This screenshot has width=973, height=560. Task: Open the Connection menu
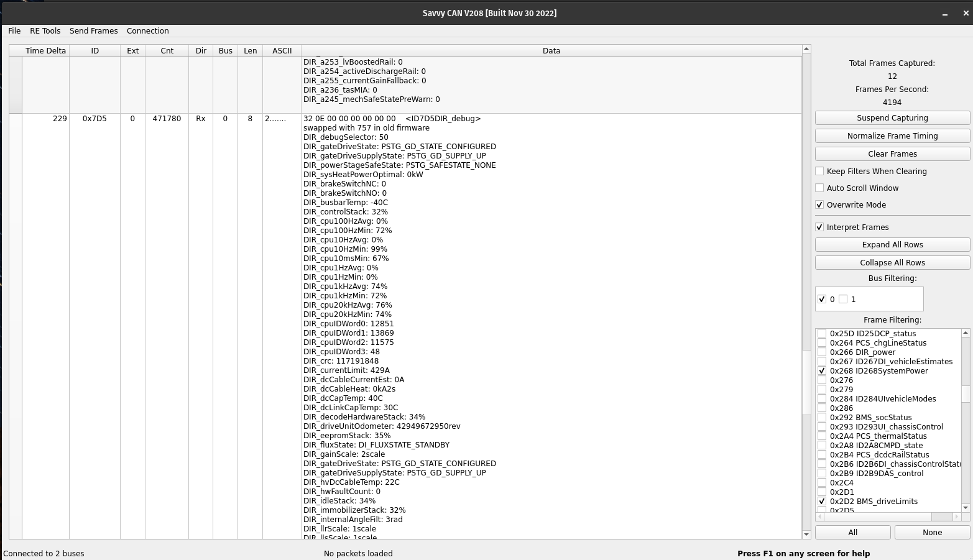point(148,31)
